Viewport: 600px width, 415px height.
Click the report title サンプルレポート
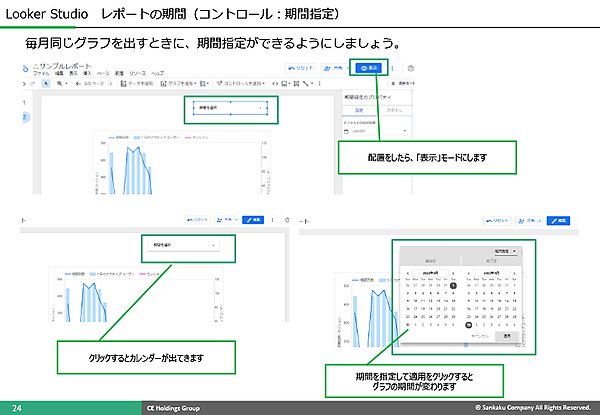pyautogui.click(x=62, y=66)
